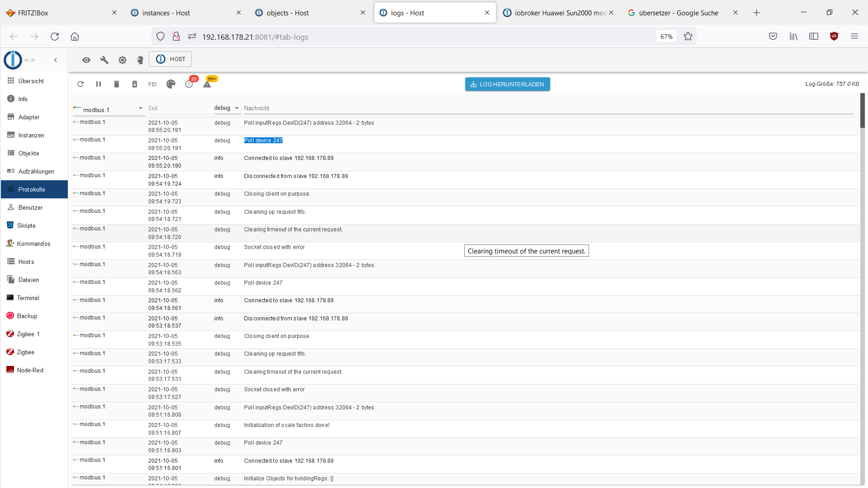Click the highlighted 'Poll device 247' message
The width and height of the screenshot is (868, 488).
(263, 141)
